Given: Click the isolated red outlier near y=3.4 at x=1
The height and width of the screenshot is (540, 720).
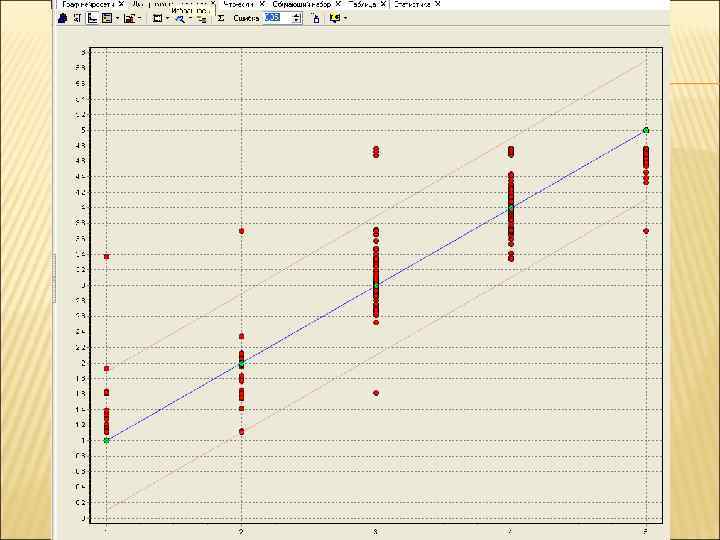Looking at the screenshot, I should (x=107, y=256).
